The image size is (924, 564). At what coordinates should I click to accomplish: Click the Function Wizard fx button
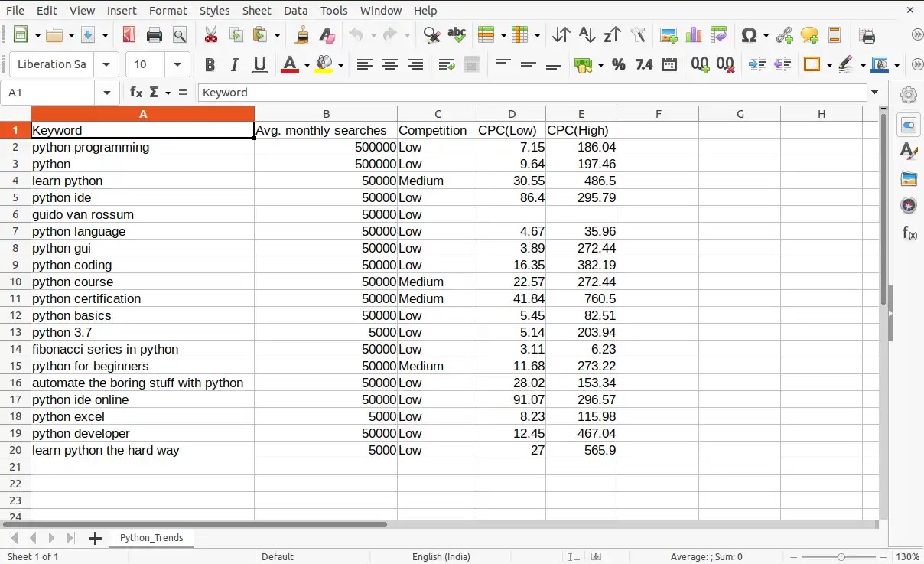point(135,92)
